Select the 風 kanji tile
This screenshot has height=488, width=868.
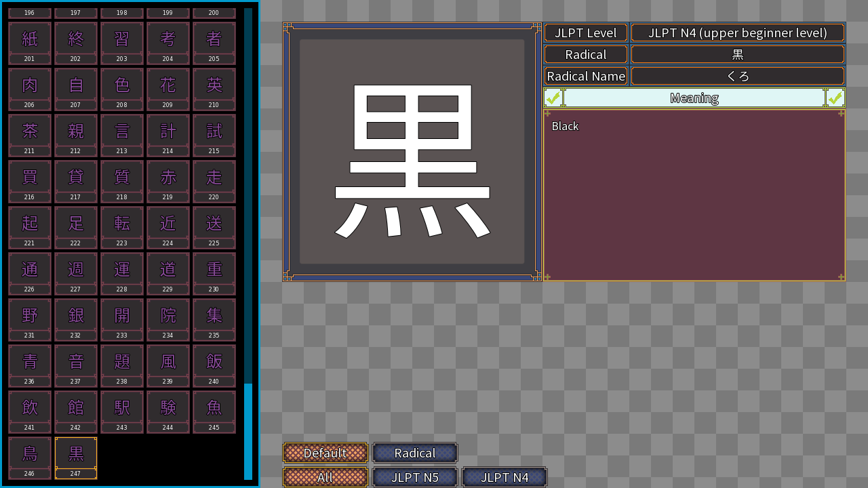(x=167, y=361)
